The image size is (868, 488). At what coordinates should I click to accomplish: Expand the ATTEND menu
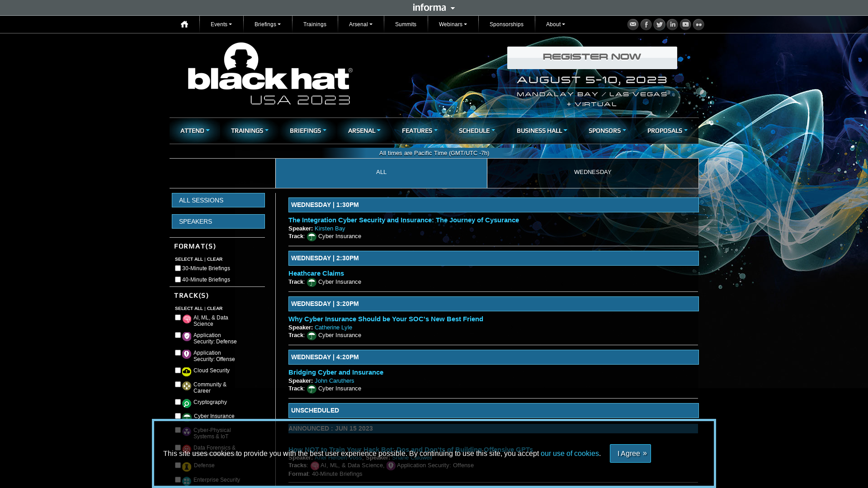(x=195, y=131)
